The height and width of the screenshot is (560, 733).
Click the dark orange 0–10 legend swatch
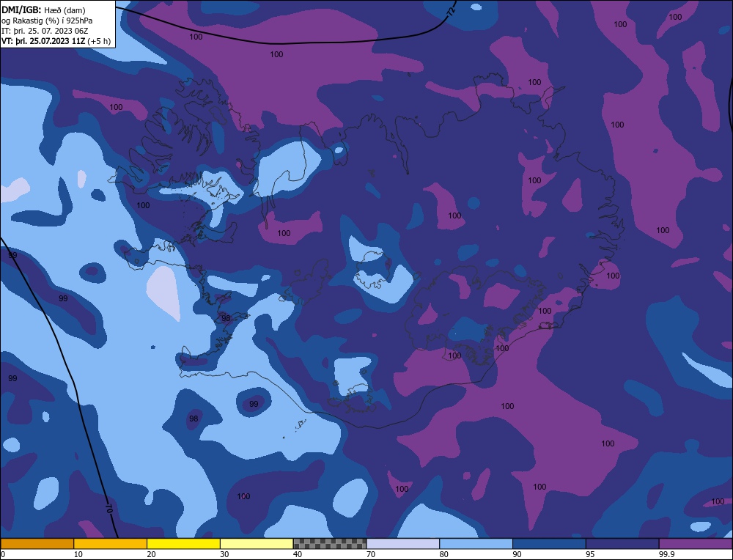pos(37,544)
